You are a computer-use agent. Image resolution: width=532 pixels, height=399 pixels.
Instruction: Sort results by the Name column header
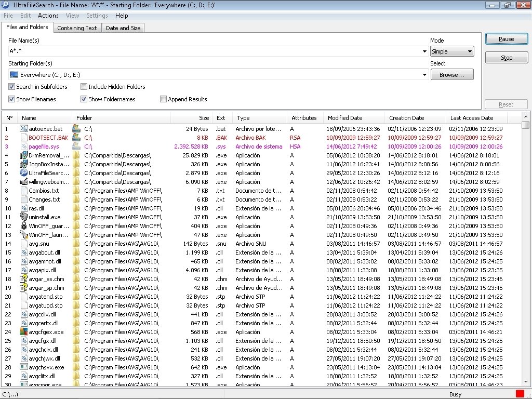tap(45, 118)
